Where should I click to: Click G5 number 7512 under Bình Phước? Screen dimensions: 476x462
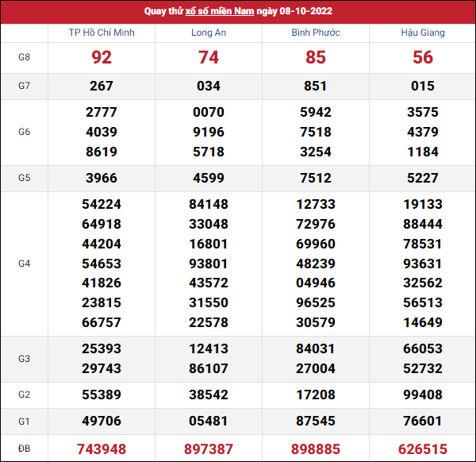pyautogui.click(x=316, y=178)
